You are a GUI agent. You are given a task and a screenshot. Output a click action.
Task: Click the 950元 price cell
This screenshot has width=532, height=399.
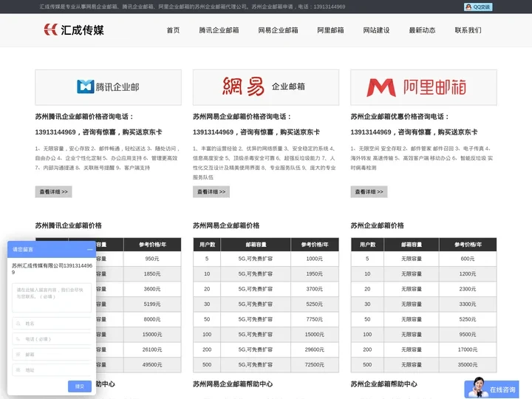coord(152,259)
